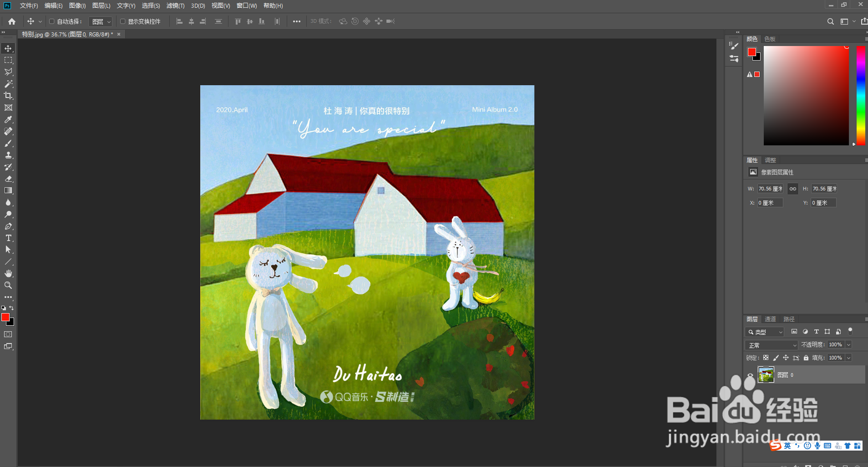Switch to the 通道 tab
This screenshot has width=868, height=467.
click(x=770, y=319)
